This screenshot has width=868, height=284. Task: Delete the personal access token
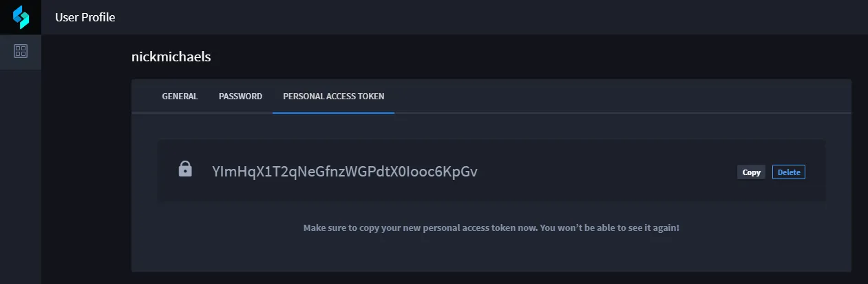[789, 172]
